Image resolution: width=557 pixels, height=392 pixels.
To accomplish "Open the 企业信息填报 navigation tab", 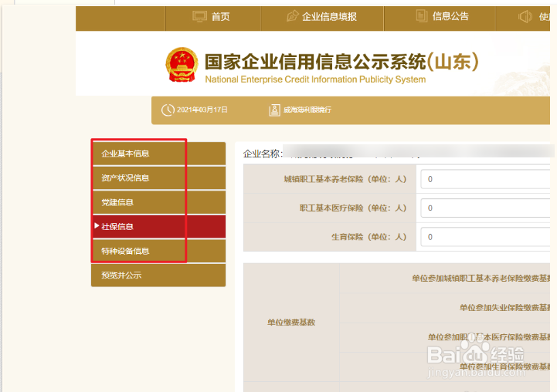I will click(322, 17).
